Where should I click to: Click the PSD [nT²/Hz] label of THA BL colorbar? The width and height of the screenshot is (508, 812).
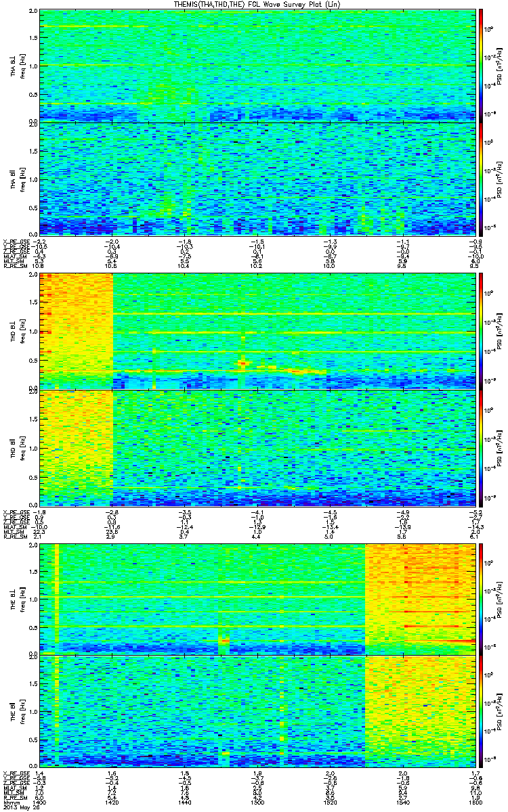(x=500, y=66)
